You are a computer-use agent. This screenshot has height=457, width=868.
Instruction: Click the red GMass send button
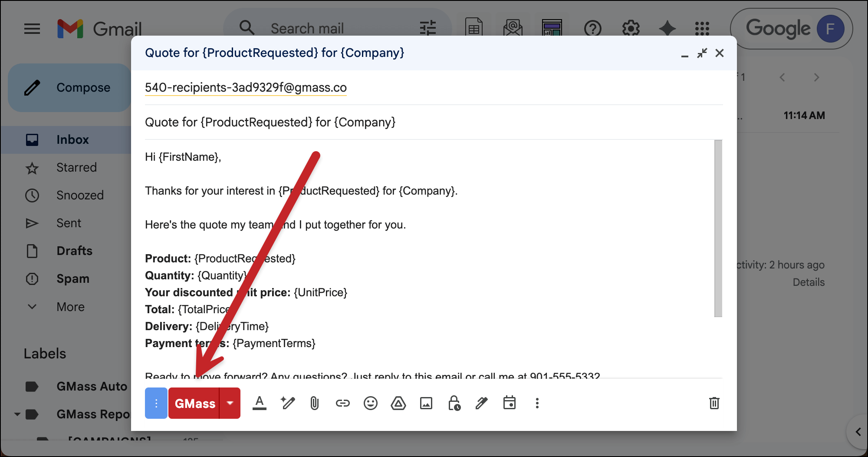194,404
